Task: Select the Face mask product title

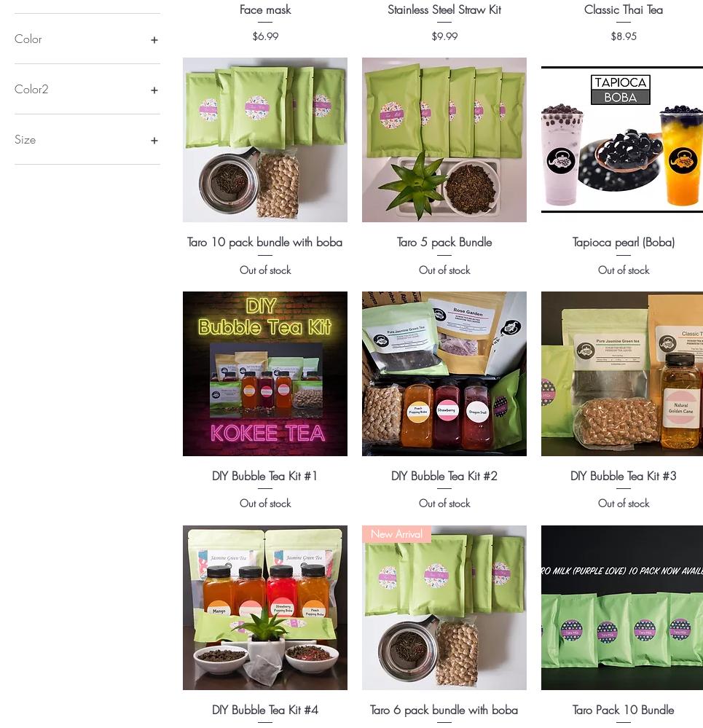Action: 265,9
